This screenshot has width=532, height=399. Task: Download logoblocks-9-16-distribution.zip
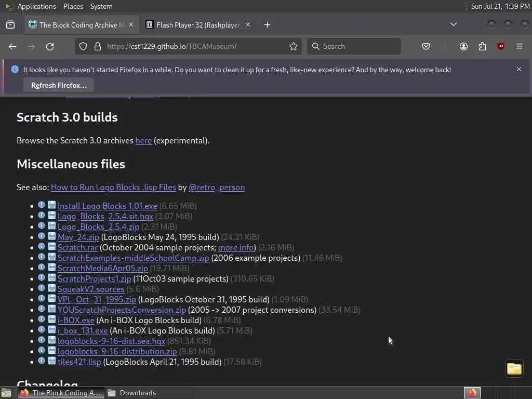(117, 352)
